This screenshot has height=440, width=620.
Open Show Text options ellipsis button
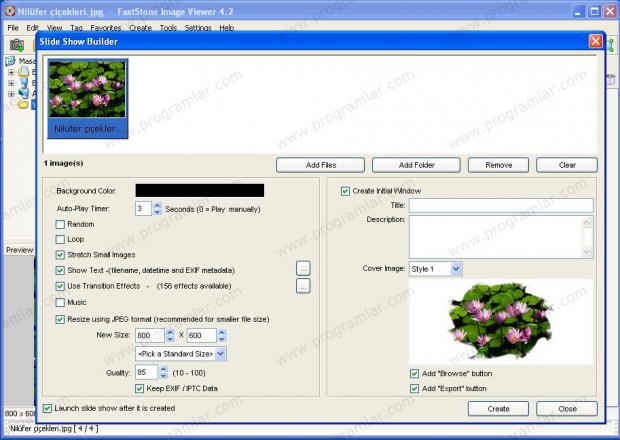pos(303,268)
